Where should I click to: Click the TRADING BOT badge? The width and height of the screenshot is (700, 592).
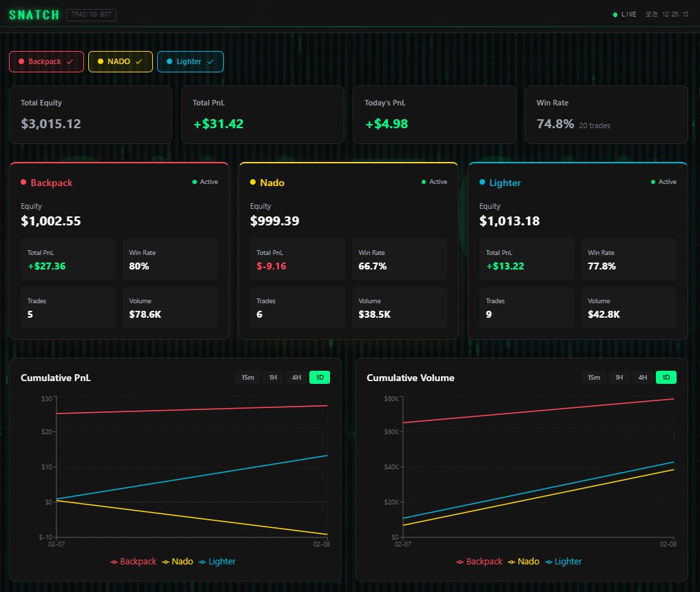pos(91,14)
